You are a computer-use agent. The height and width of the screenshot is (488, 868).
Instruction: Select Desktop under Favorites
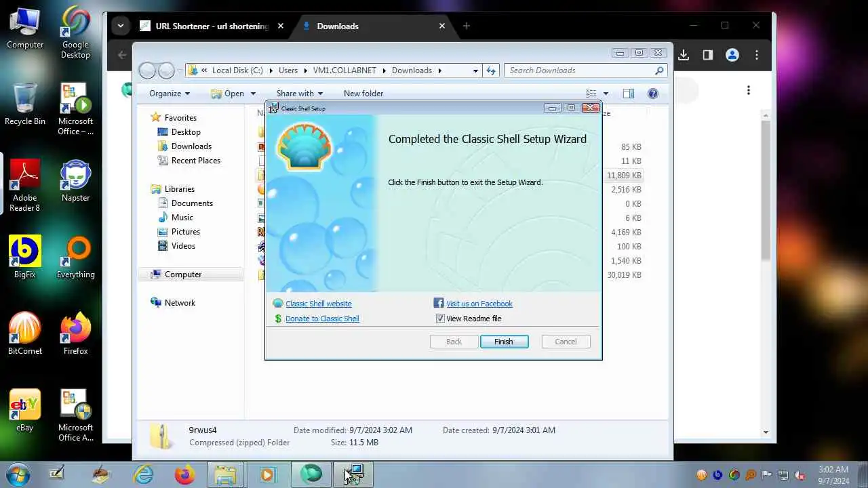pyautogui.click(x=186, y=132)
